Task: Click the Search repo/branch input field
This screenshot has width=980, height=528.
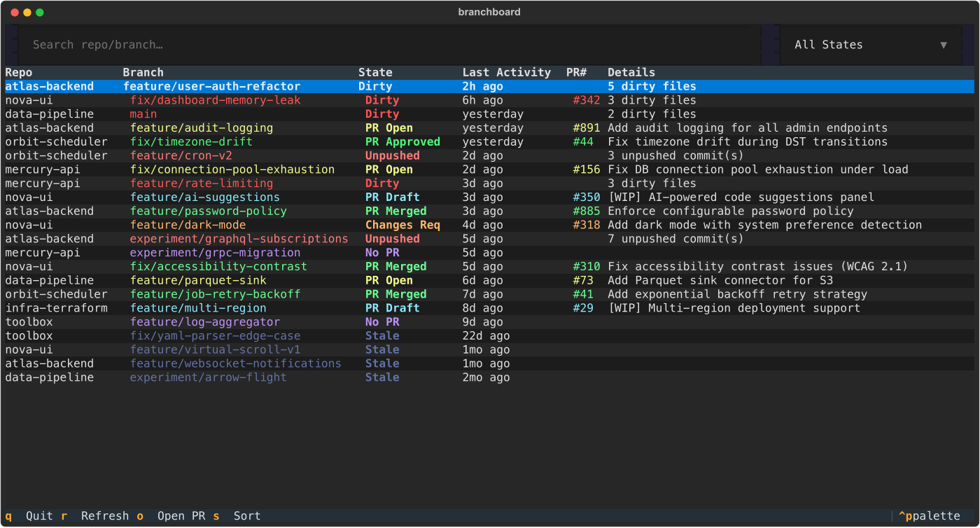Action: click(389, 45)
